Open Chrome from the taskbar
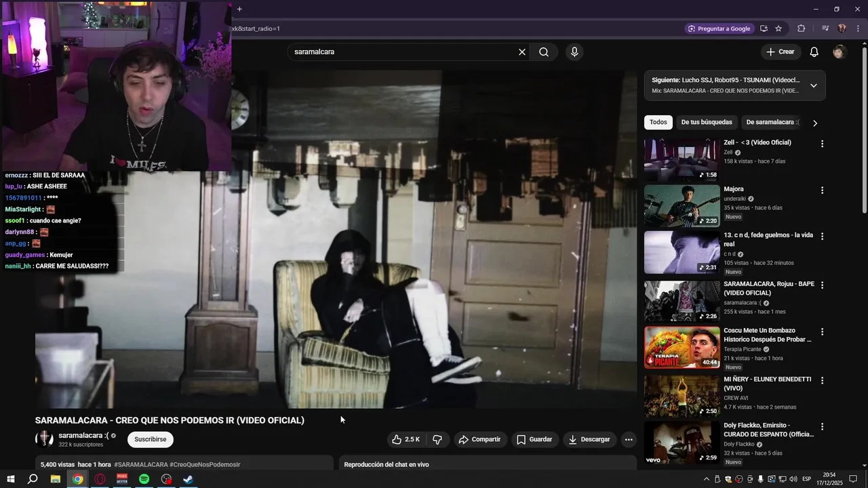The image size is (868, 488). pyautogui.click(x=78, y=479)
